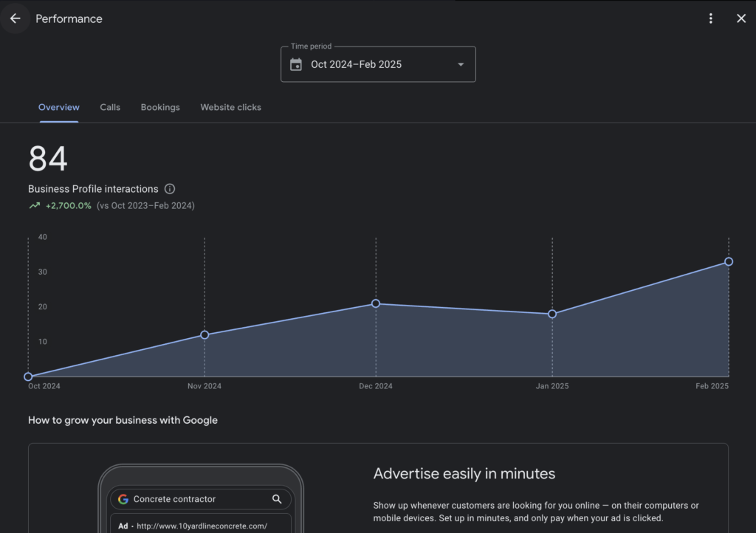Click the 10yardlineconcrete.com ad URL
Viewport: 756px width, 533px height.
click(x=202, y=526)
